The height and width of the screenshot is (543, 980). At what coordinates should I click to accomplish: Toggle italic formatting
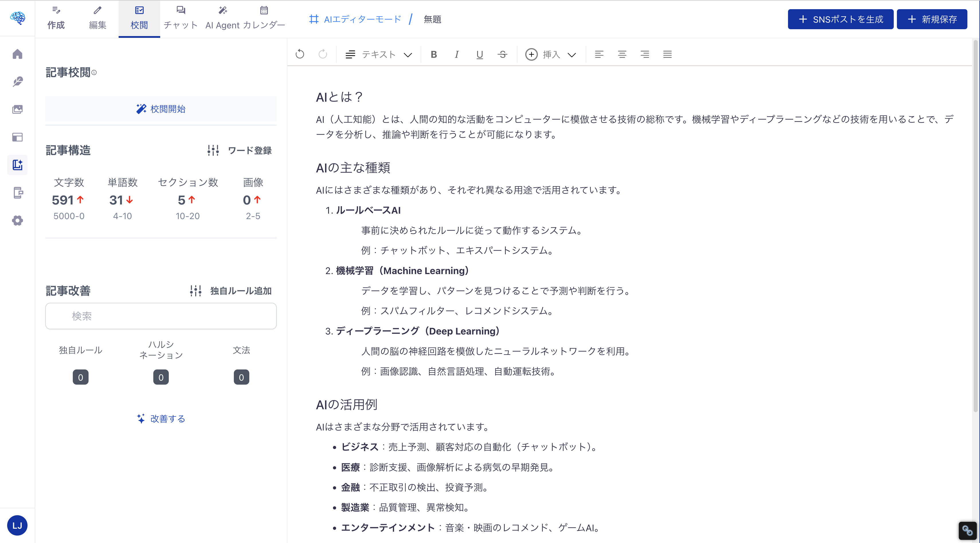click(456, 54)
